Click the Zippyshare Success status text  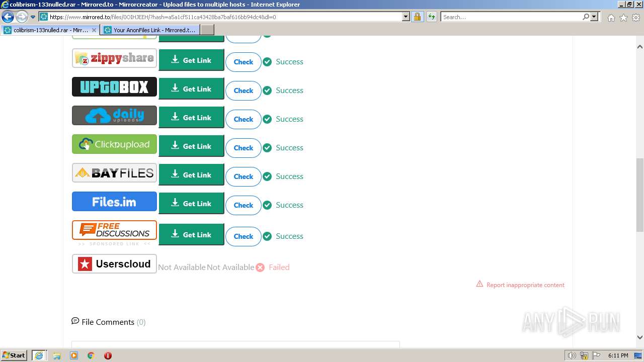pos(289,62)
